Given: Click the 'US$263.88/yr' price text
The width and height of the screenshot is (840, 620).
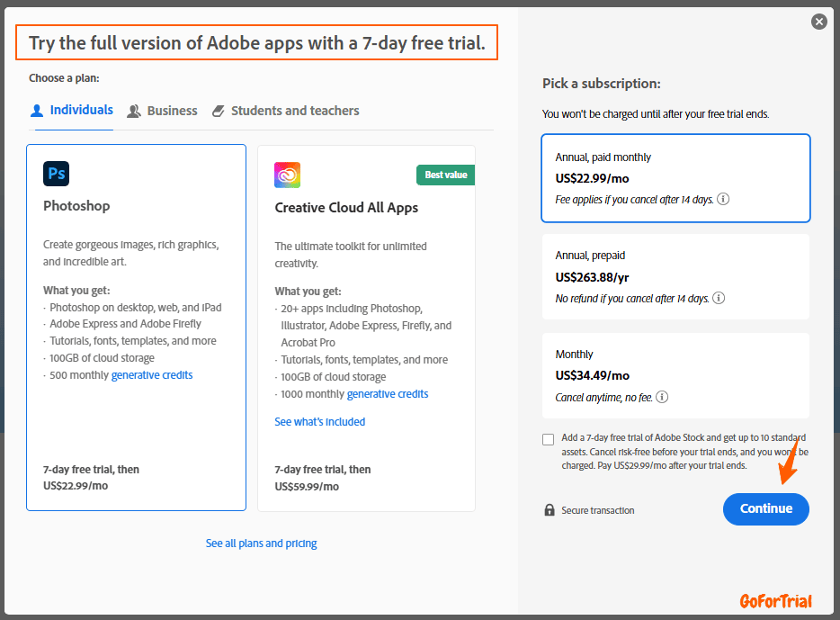Looking at the screenshot, I should tap(592, 277).
